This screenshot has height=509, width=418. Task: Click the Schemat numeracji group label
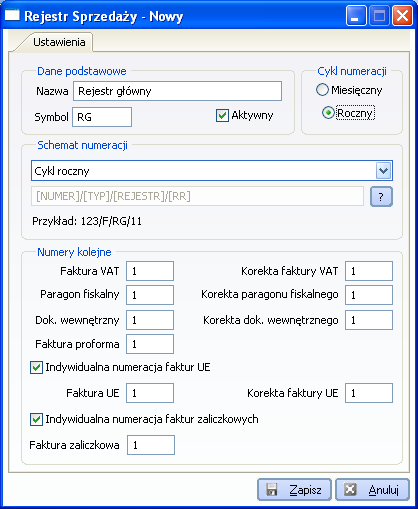pyautogui.click(x=82, y=145)
